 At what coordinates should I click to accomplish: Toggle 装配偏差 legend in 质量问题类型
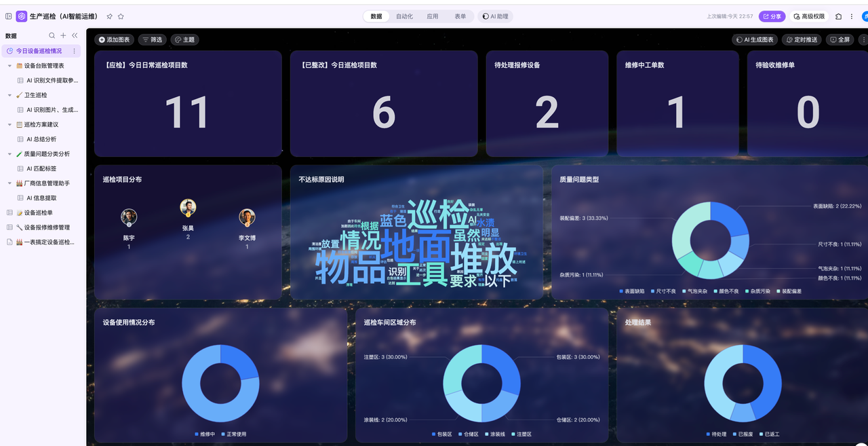(x=789, y=291)
